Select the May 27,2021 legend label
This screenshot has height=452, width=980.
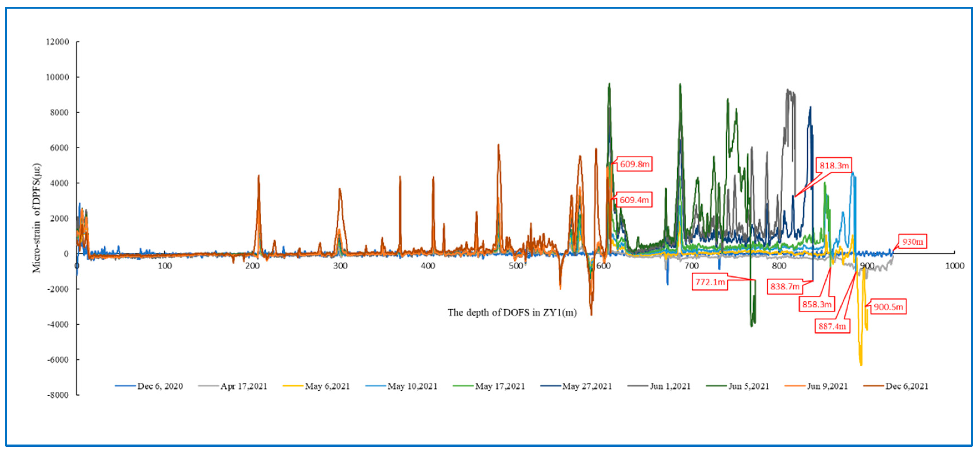tap(587, 386)
